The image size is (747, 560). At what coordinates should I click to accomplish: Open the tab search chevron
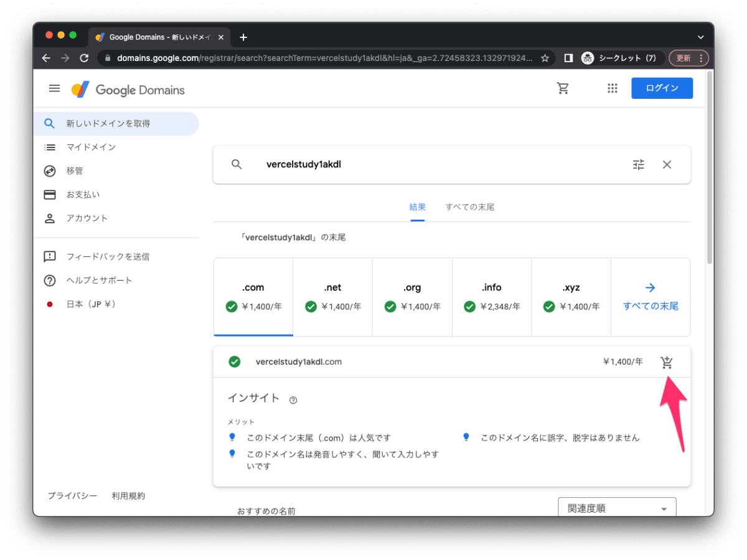coord(701,37)
